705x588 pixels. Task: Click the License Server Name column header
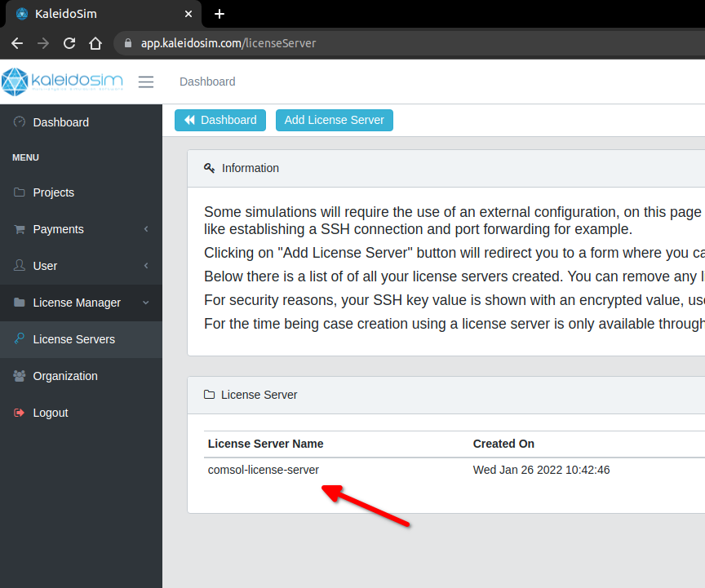265,444
